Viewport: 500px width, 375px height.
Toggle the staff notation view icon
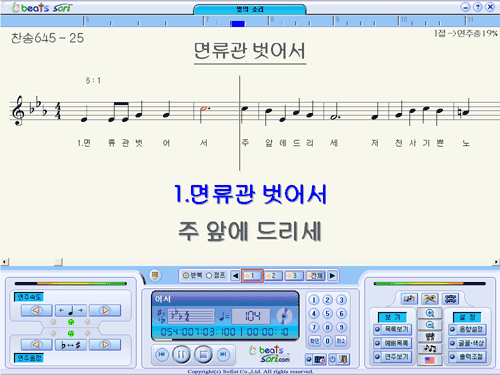430,337
